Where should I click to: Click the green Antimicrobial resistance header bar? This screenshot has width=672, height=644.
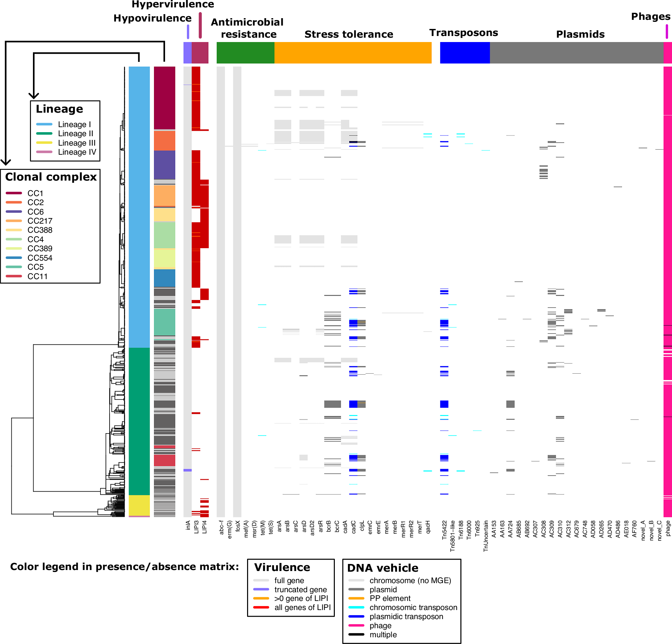[x=245, y=52]
